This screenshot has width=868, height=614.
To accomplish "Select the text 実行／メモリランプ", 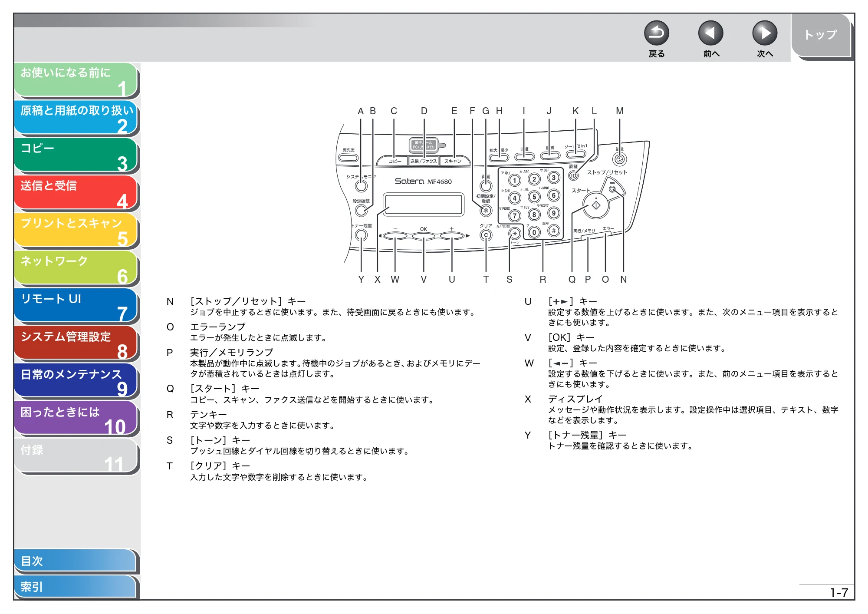I will click(232, 353).
